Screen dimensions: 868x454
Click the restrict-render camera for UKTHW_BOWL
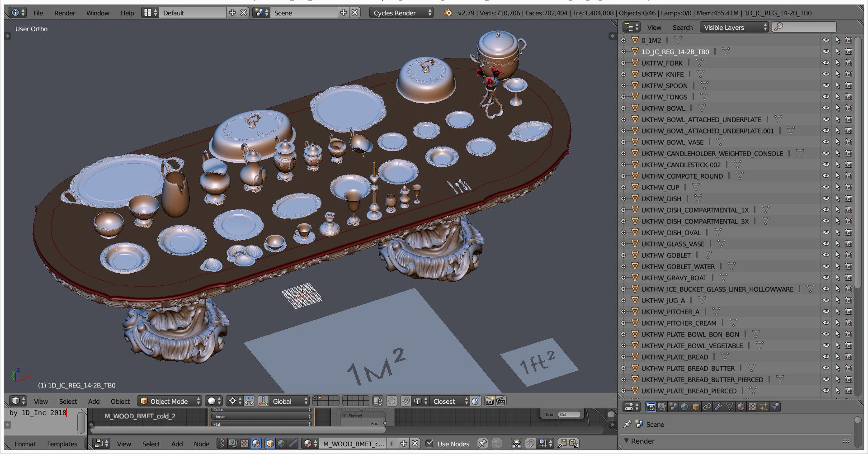[849, 108]
